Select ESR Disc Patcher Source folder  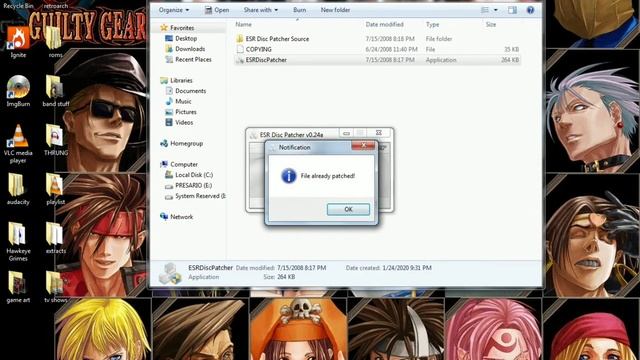(x=277, y=39)
